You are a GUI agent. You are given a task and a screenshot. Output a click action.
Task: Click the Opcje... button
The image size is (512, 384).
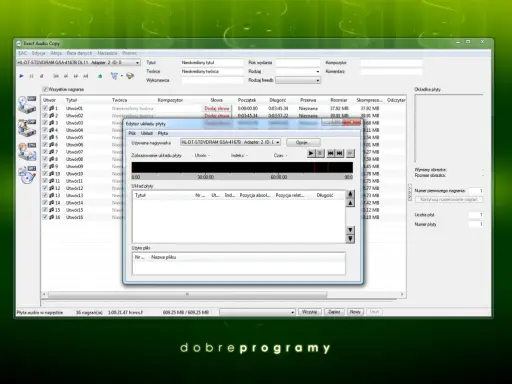pos(303,142)
